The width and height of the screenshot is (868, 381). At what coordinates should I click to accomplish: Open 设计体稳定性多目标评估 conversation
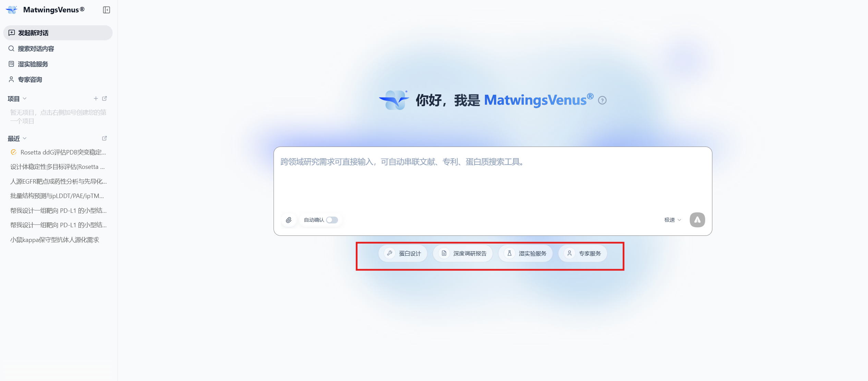pyautogui.click(x=58, y=167)
